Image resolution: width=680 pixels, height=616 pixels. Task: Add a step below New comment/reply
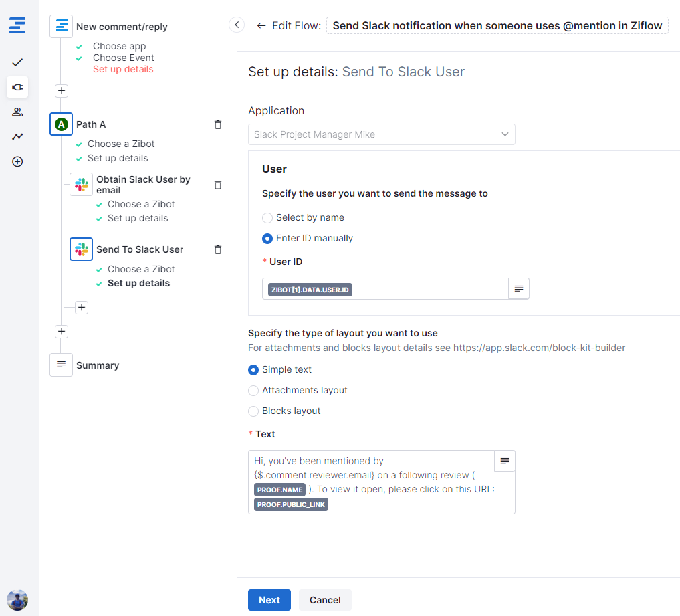[x=62, y=90]
